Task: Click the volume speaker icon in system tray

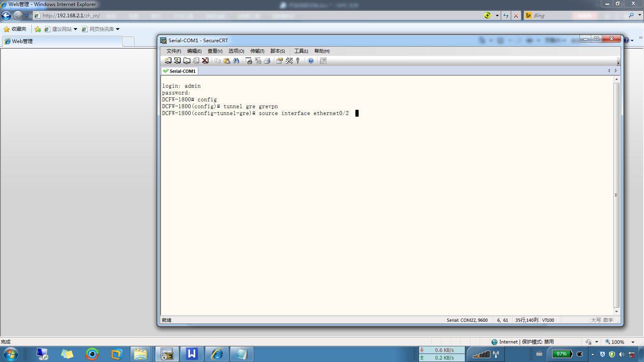Action: pos(622,354)
